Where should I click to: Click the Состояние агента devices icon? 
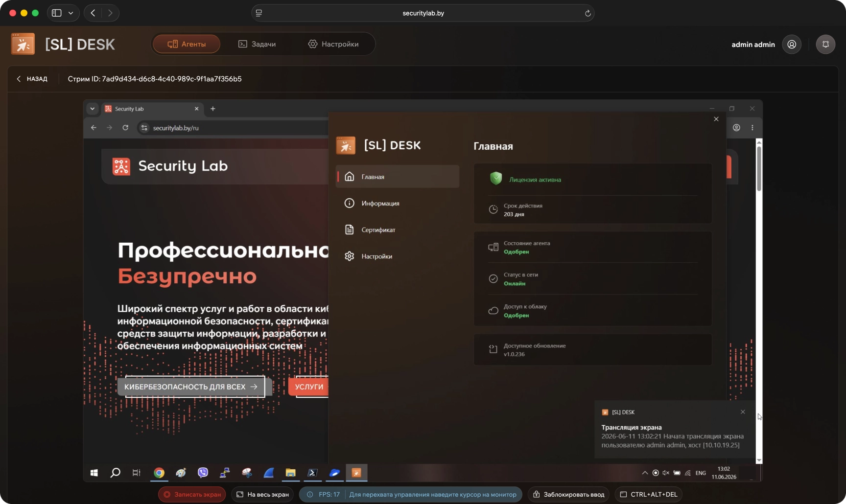pos(493,247)
